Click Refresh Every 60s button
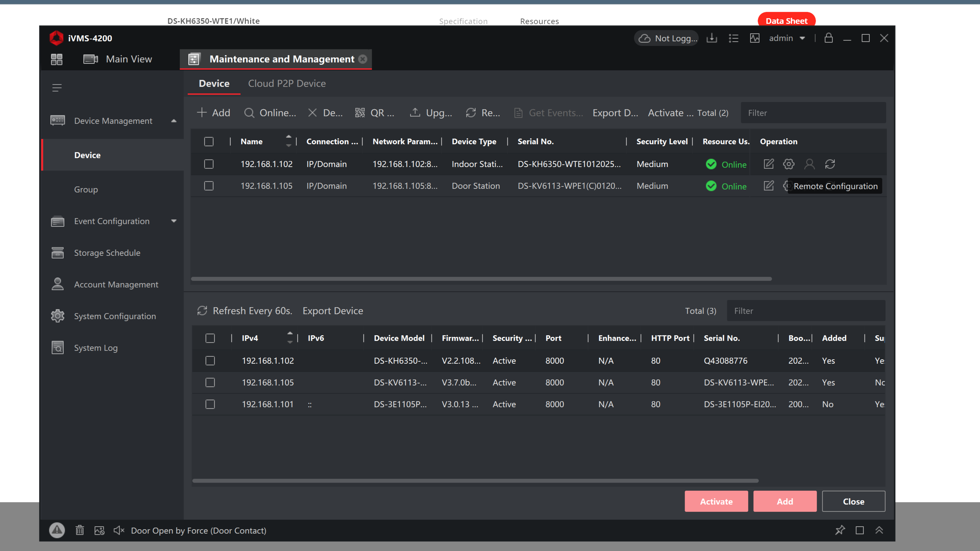 click(245, 311)
